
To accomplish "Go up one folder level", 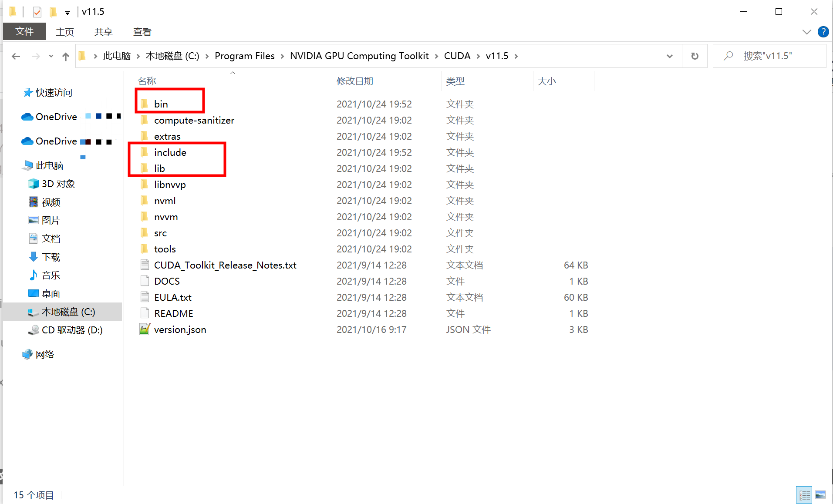I will [66, 56].
